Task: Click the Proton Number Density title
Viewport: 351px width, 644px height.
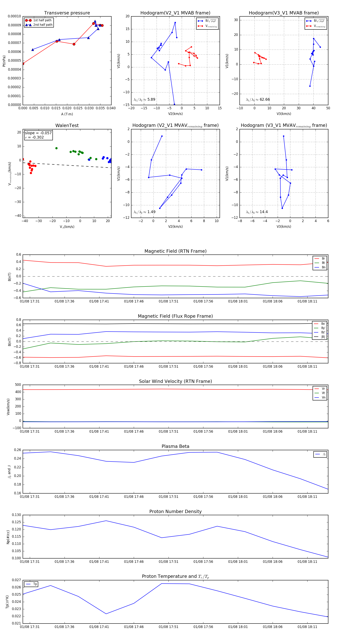Action: tap(175, 511)
